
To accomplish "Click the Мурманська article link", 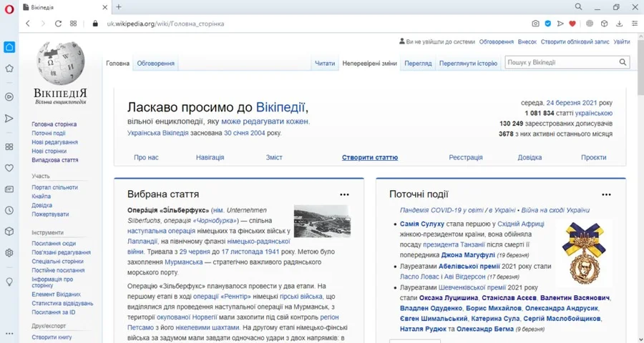I will point(184,262).
